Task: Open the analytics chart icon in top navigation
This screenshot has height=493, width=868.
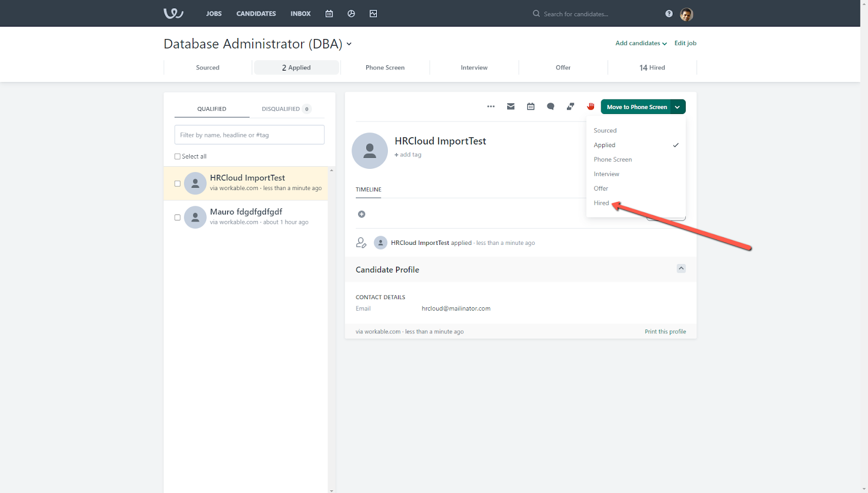Action: click(x=373, y=14)
